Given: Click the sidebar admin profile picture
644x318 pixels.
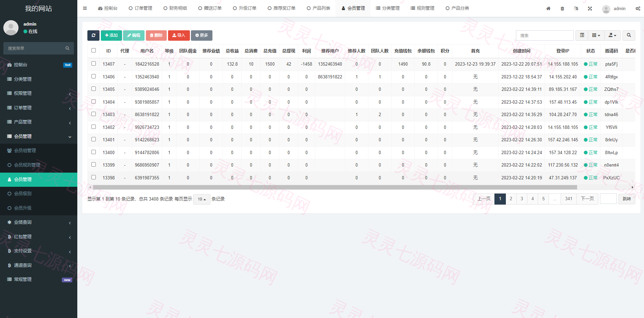Looking at the screenshot, I should pyautogui.click(x=11, y=28).
